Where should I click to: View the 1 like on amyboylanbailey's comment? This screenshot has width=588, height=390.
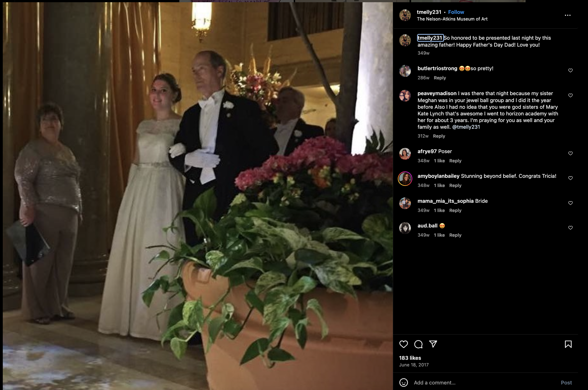(439, 185)
